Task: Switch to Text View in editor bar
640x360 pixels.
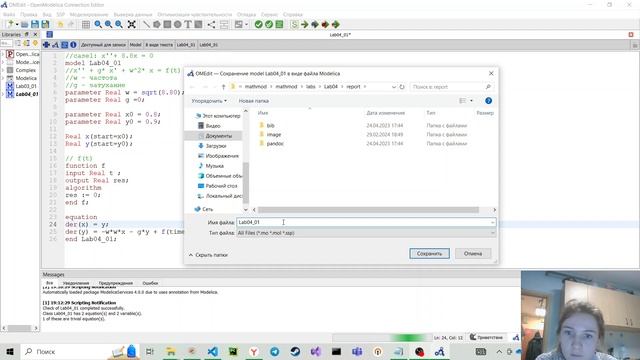Action: 64,44
